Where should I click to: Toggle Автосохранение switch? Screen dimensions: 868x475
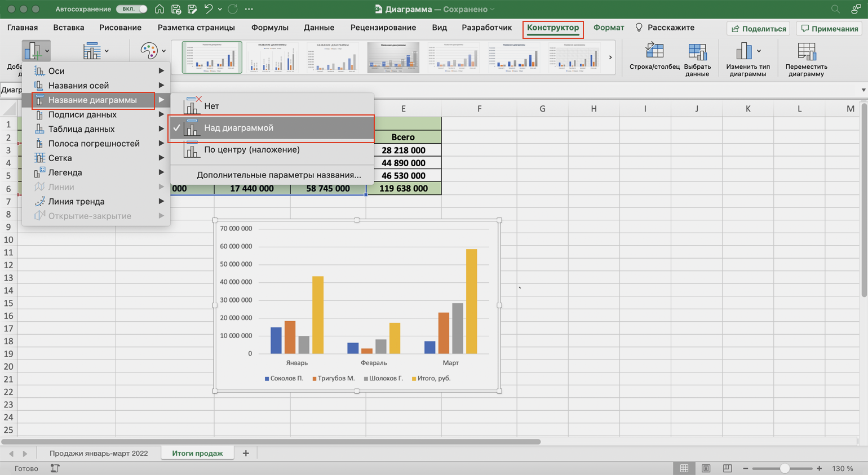132,9
